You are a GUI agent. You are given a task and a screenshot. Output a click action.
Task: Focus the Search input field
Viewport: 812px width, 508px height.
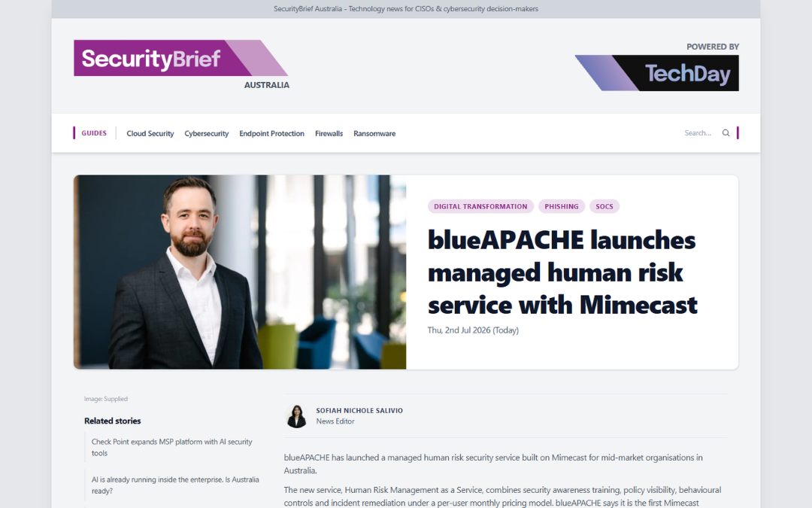pyautogui.click(x=700, y=133)
